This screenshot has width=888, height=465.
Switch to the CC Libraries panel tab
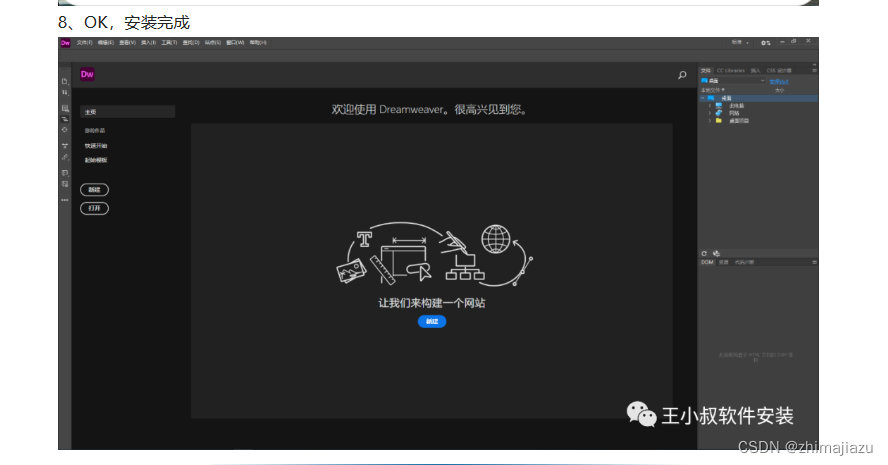731,71
